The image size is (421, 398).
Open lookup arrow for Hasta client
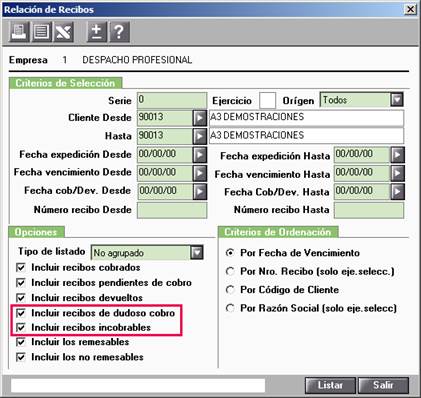199,136
